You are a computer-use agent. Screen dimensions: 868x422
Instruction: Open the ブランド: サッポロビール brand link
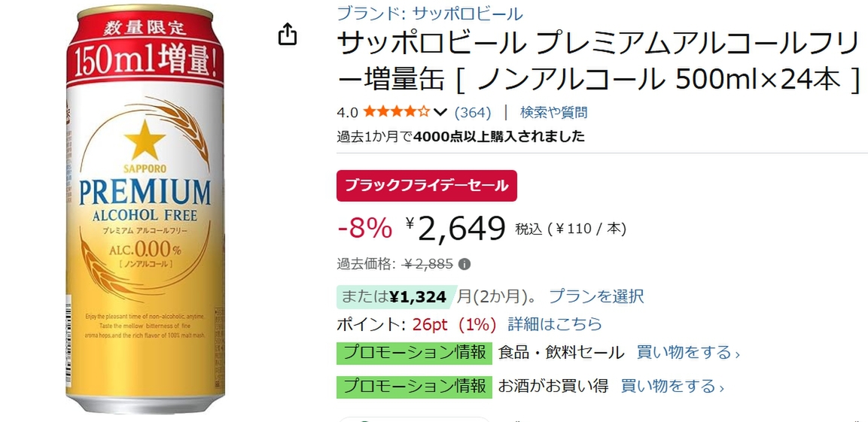point(429,14)
